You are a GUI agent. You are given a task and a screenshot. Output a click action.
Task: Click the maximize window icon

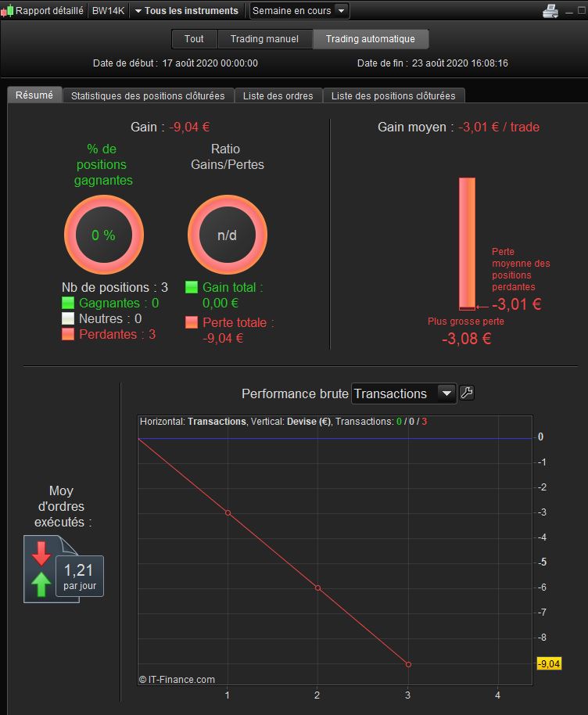582,10
